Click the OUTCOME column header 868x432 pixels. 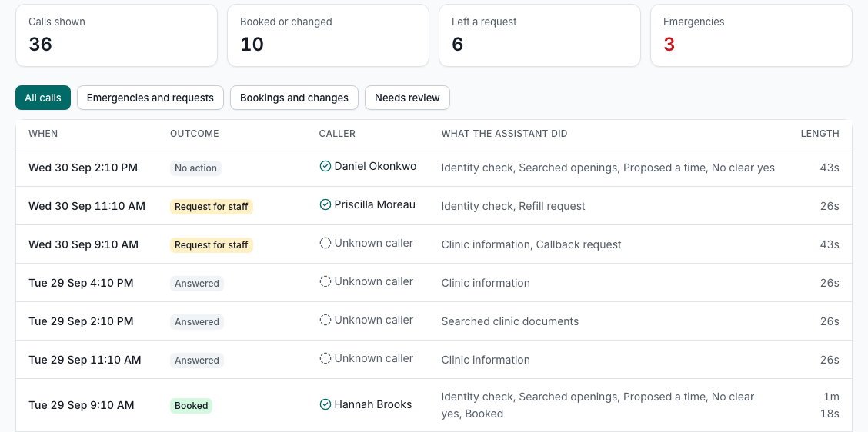coord(195,134)
